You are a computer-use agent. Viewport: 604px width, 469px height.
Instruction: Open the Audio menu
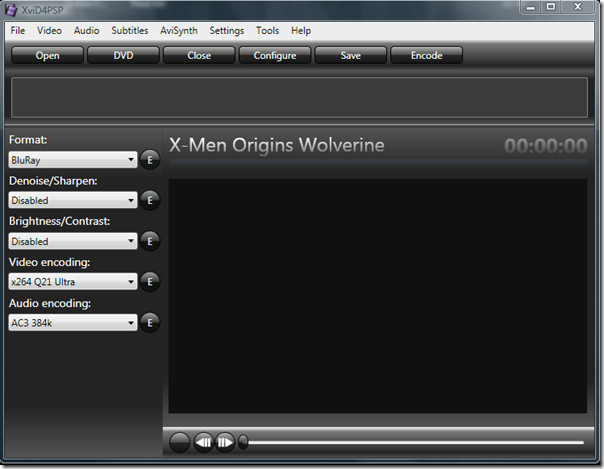pos(87,30)
